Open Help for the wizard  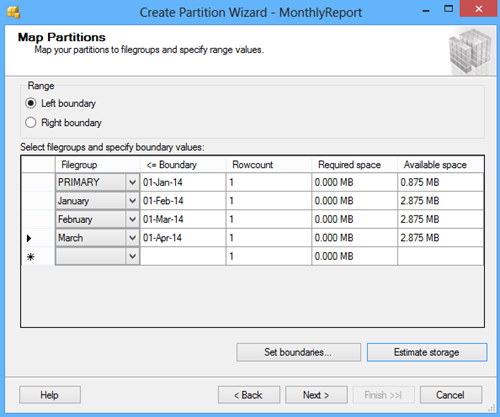(50, 395)
